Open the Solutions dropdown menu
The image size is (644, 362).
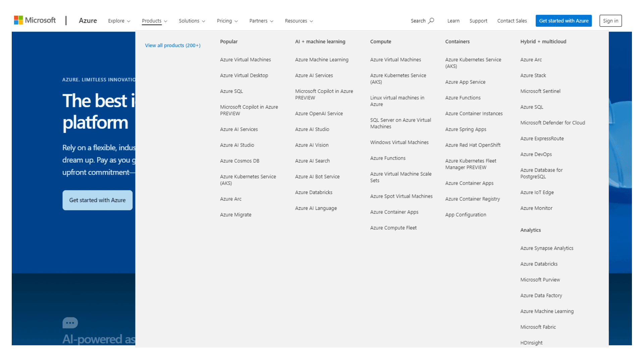point(192,21)
